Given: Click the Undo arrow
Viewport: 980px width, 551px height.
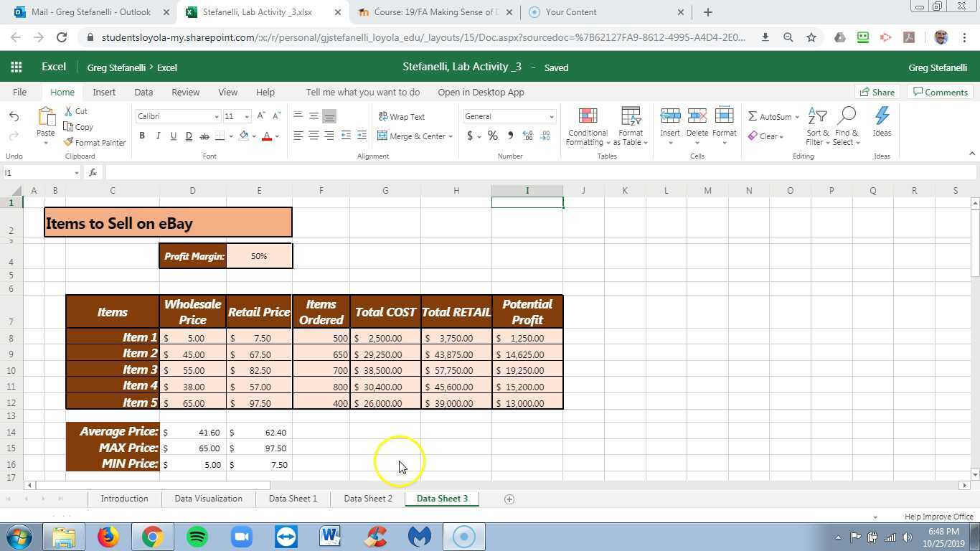Looking at the screenshot, I should click(x=14, y=116).
